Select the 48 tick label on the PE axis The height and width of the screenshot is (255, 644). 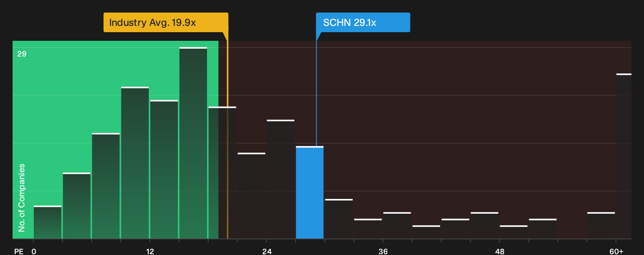tap(500, 251)
